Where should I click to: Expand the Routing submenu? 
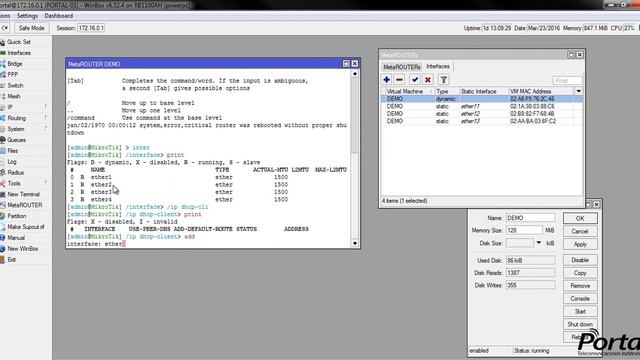[46, 118]
